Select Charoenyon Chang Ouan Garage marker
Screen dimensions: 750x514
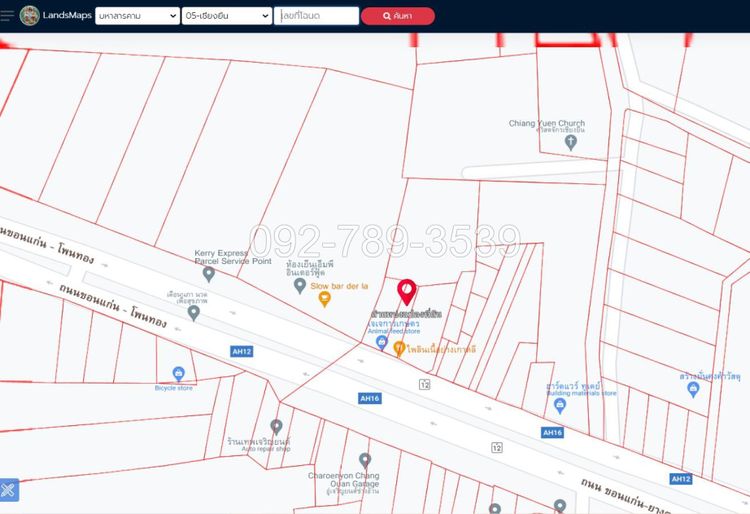pyautogui.click(x=365, y=460)
